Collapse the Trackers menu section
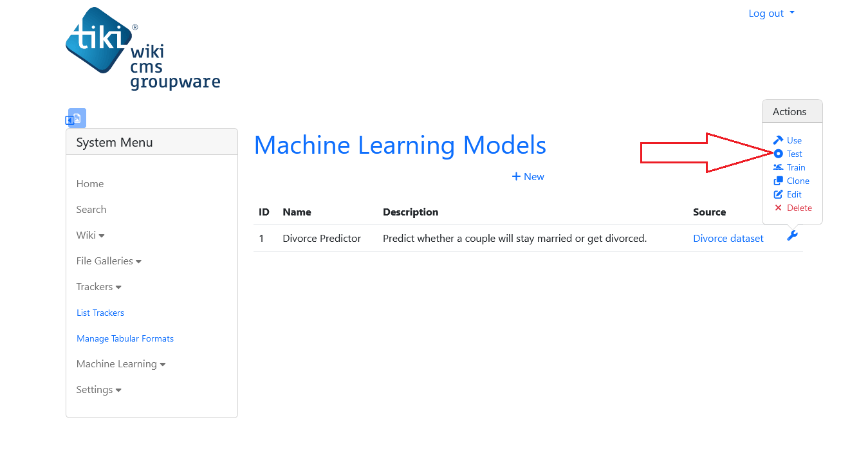 [99, 286]
